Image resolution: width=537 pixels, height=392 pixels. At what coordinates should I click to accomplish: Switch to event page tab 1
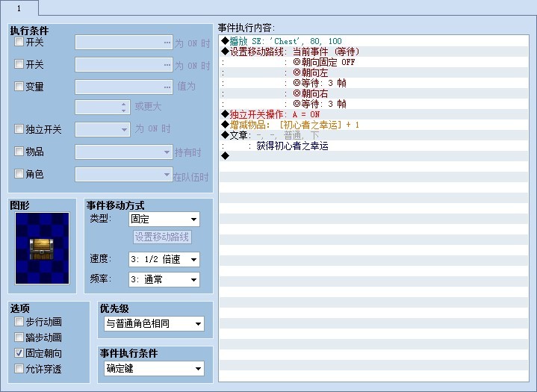point(19,8)
